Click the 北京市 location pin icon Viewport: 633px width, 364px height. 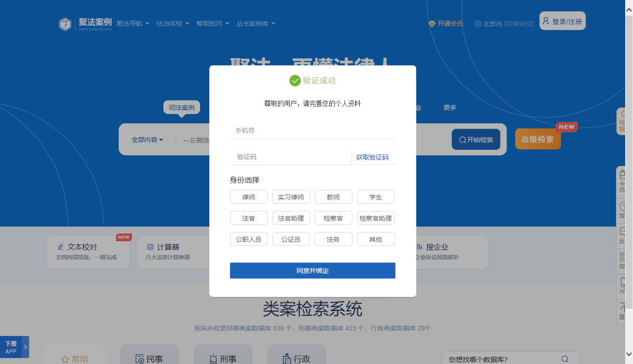pyautogui.click(x=478, y=24)
